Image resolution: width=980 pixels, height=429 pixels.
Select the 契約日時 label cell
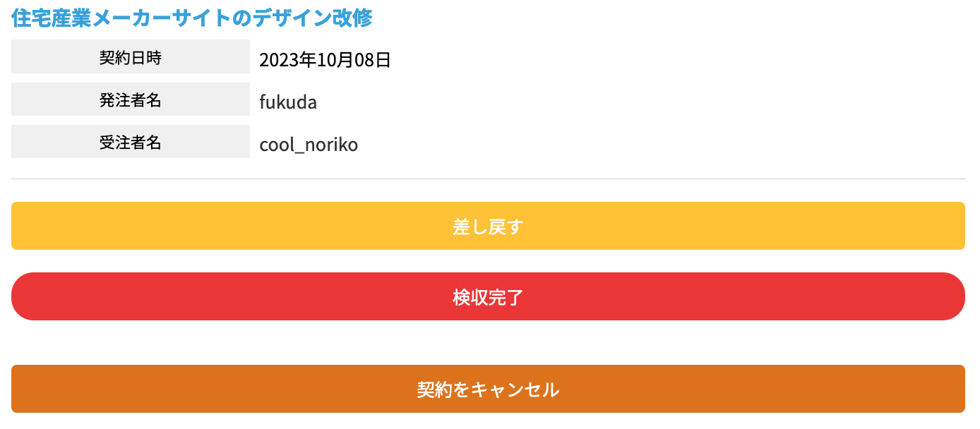click(x=131, y=57)
